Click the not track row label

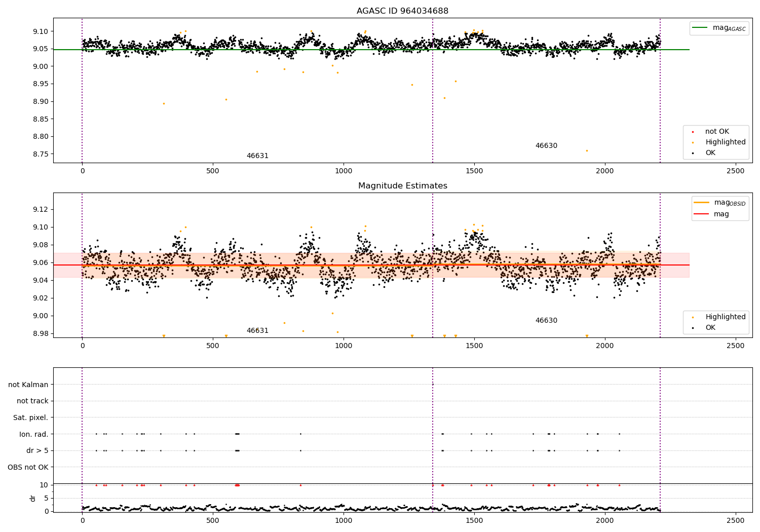(32, 401)
